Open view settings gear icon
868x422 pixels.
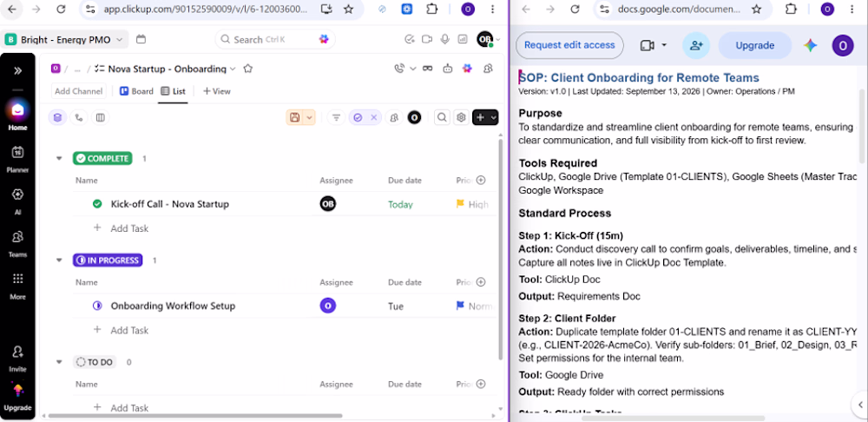[461, 117]
